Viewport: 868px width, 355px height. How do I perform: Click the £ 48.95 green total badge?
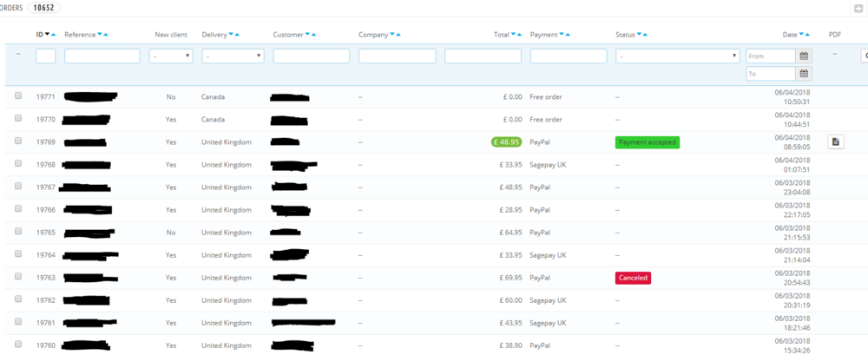(x=507, y=141)
